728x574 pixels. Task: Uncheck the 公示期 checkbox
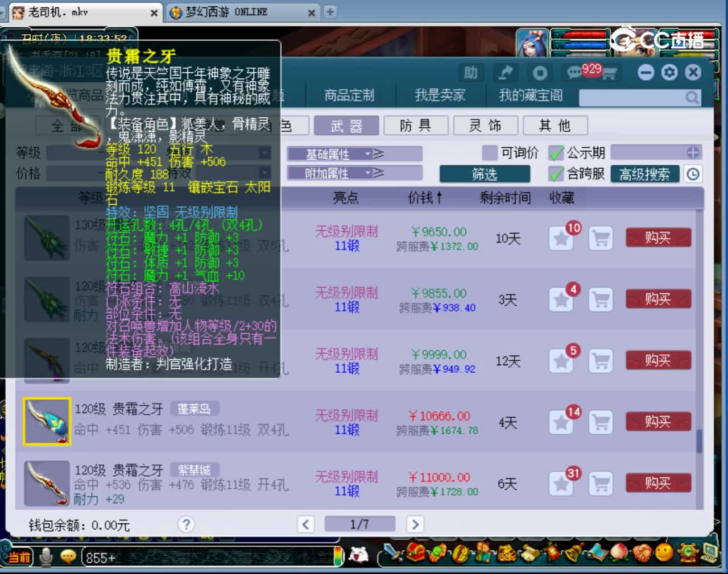[x=556, y=153]
